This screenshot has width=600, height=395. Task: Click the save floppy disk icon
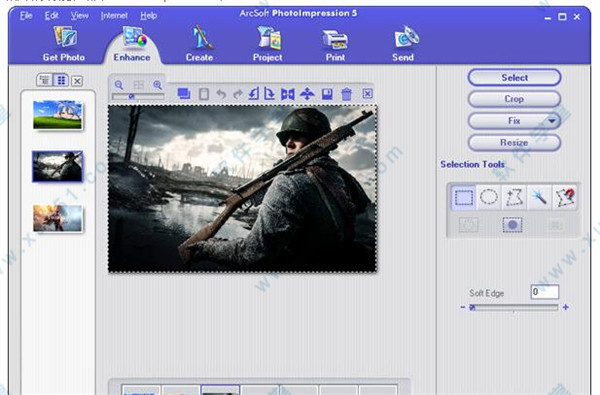[x=327, y=94]
